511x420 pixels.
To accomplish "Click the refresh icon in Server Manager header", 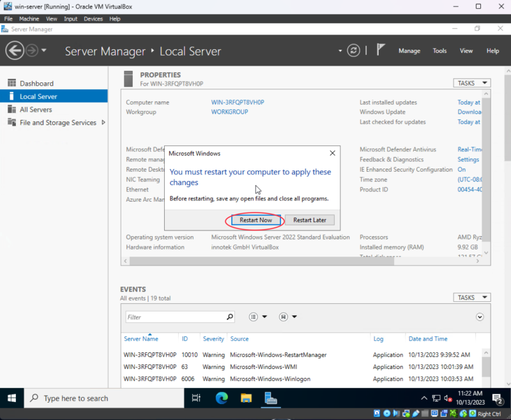I will click(354, 50).
